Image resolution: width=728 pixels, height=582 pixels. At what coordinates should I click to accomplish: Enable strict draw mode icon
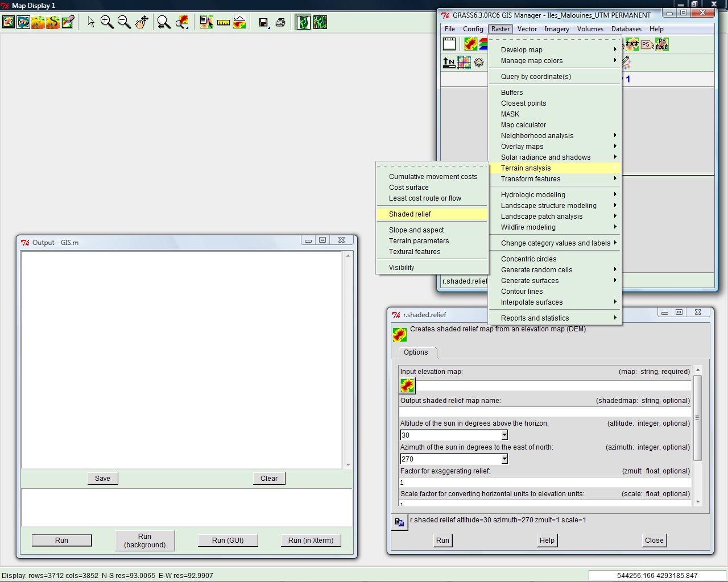tap(303, 22)
